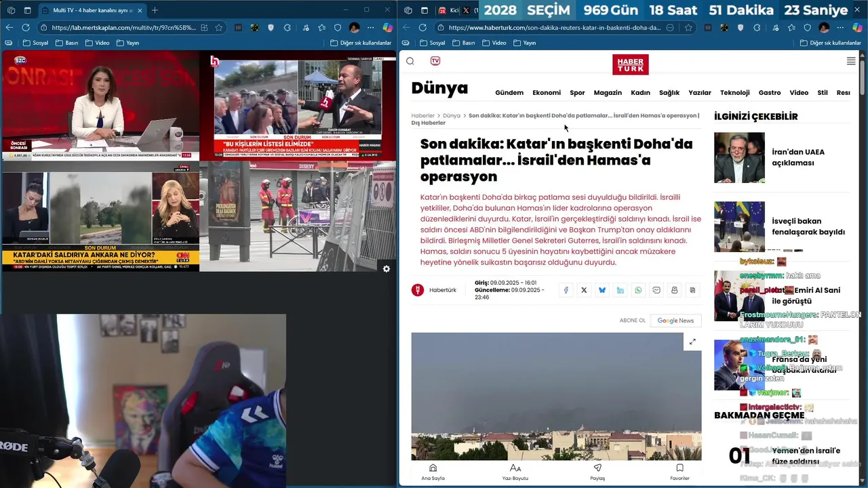The image size is (868, 488).
Task: Open the Gündem section
Action: (509, 93)
